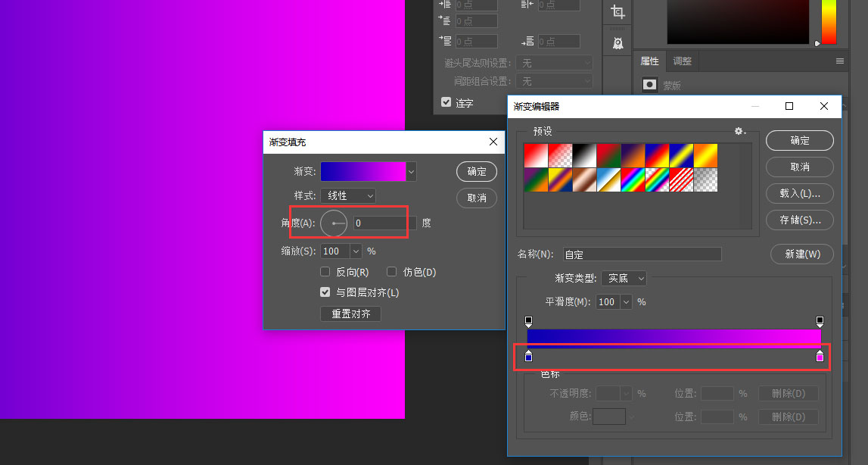This screenshot has width=868, height=465.
Task: Click the first-line indent icon
Action: click(x=445, y=20)
